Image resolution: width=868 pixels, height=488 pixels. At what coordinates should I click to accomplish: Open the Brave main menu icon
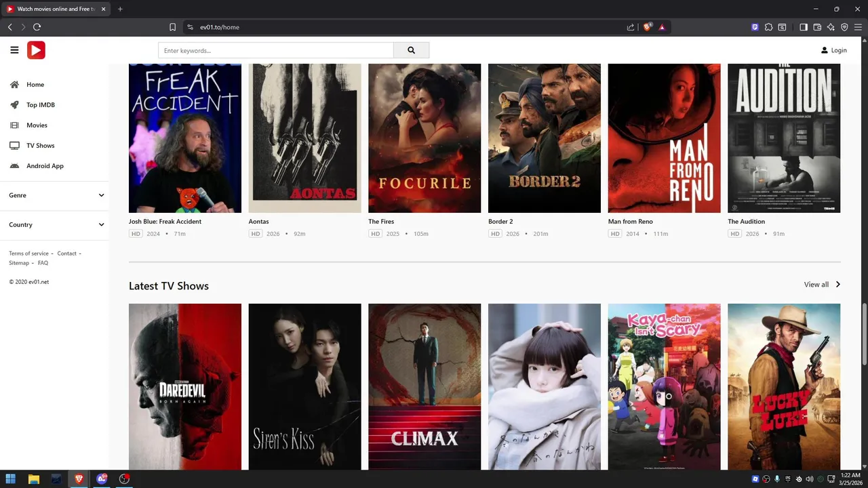click(x=858, y=27)
